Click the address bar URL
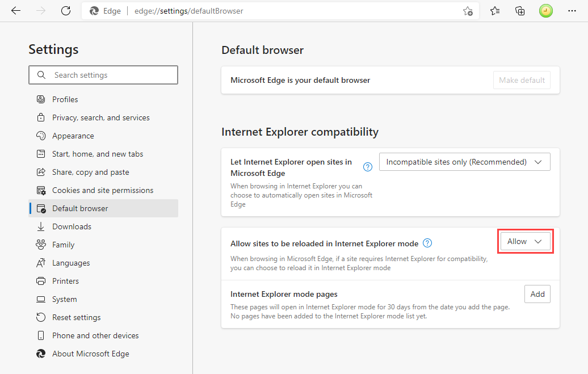Image resolution: width=588 pixels, height=374 pixels. click(x=188, y=11)
